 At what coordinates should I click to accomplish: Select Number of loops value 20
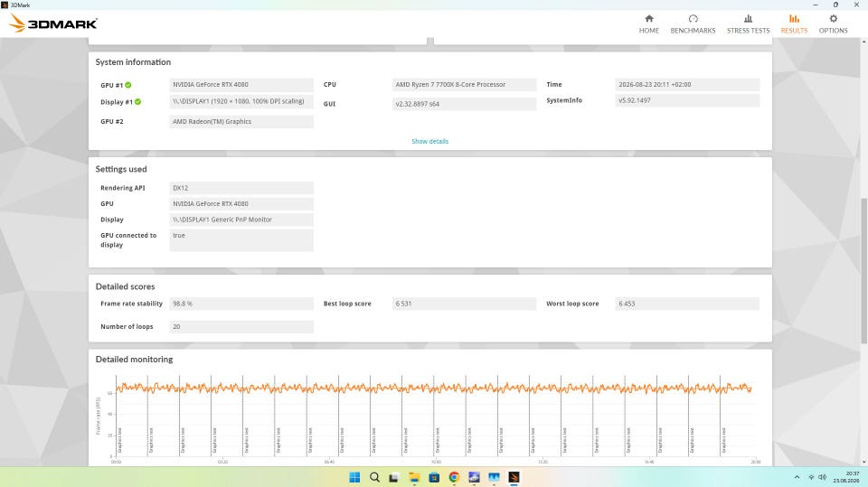click(241, 326)
